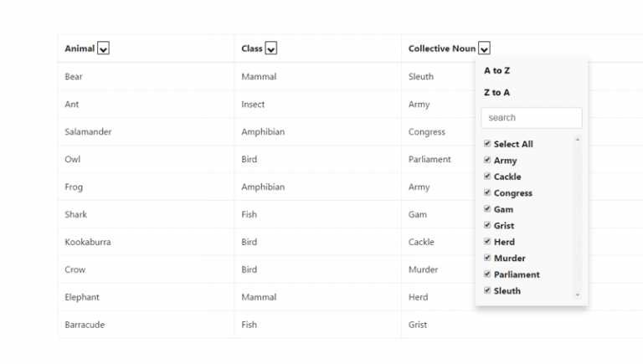
Task: Deselect the Grist filter option
Action: 486,225
